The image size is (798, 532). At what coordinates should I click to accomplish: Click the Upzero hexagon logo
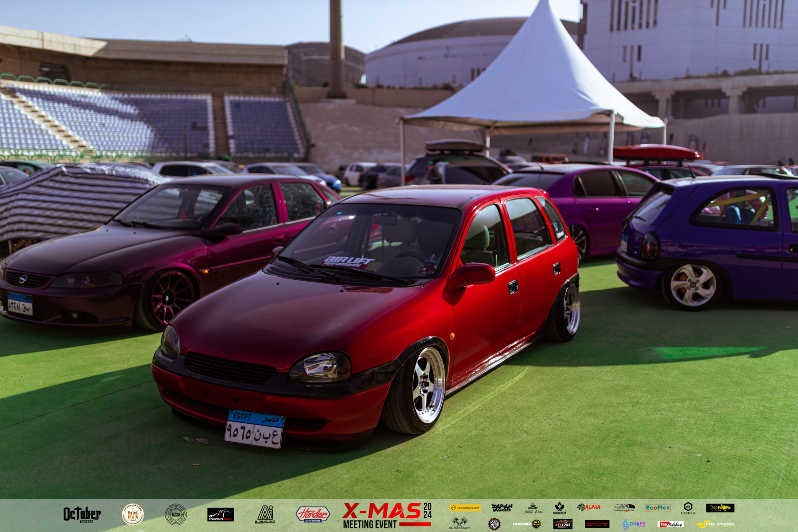[x=689, y=509]
